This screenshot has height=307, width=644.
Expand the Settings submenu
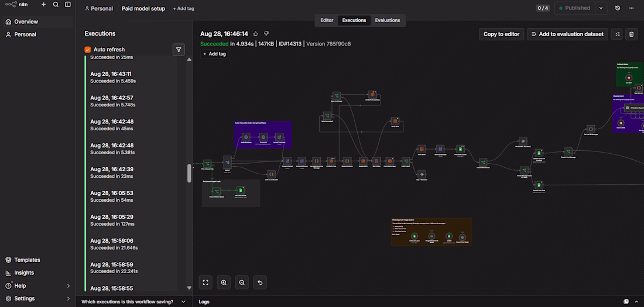pyautogui.click(x=68, y=298)
